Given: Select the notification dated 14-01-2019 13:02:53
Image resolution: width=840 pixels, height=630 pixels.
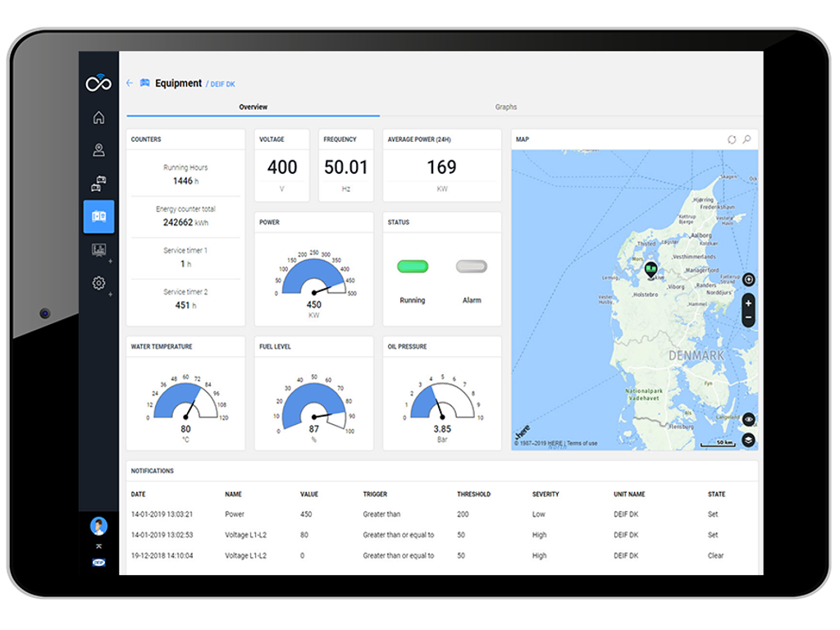Looking at the screenshot, I should [x=442, y=535].
